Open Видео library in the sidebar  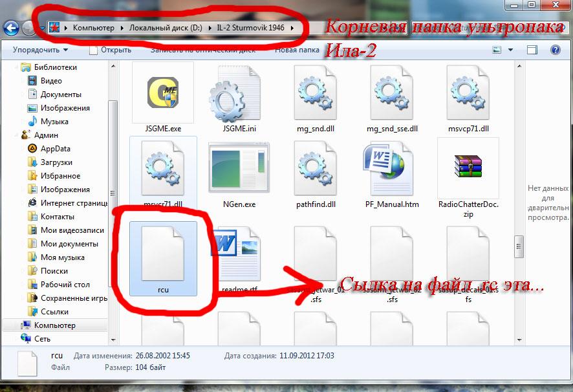[45, 81]
